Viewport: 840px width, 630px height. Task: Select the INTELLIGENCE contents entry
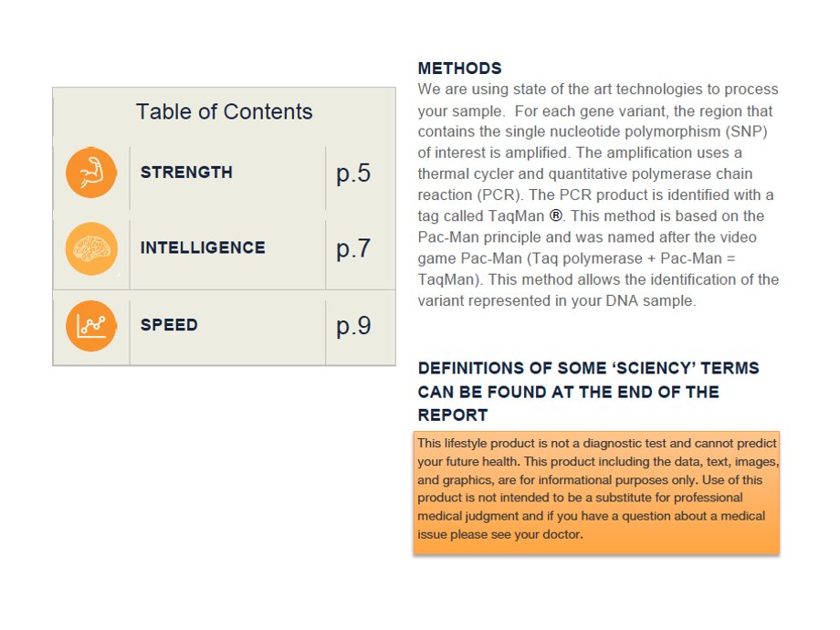pyautogui.click(x=203, y=247)
